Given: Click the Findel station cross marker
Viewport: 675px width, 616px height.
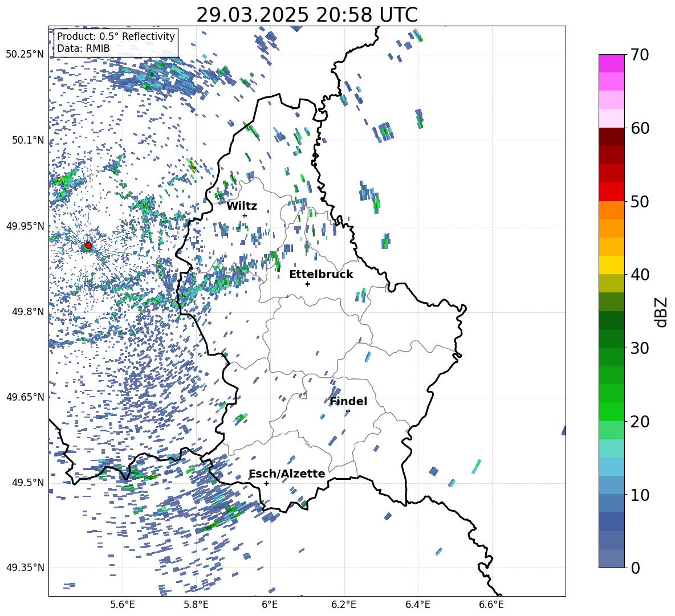Looking at the screenshot, I should coord(348,411).
